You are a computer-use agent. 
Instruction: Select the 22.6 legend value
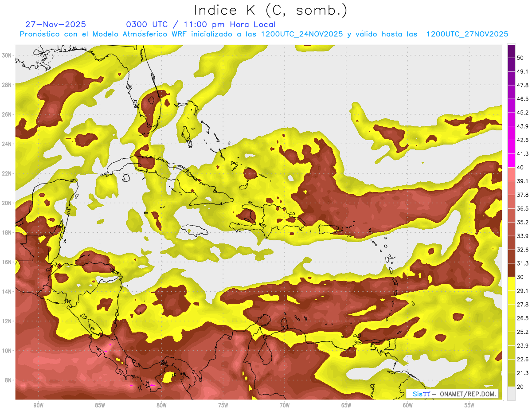click(523, 360)
